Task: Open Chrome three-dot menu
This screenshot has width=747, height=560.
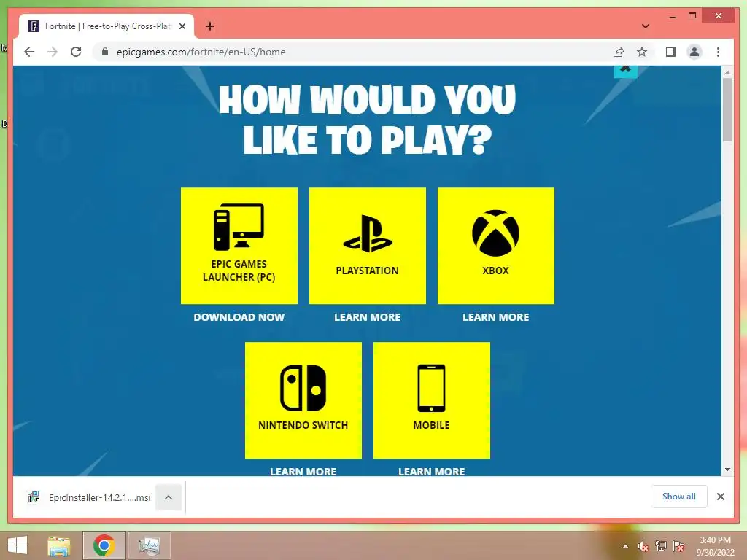Action: click(719, 52)
